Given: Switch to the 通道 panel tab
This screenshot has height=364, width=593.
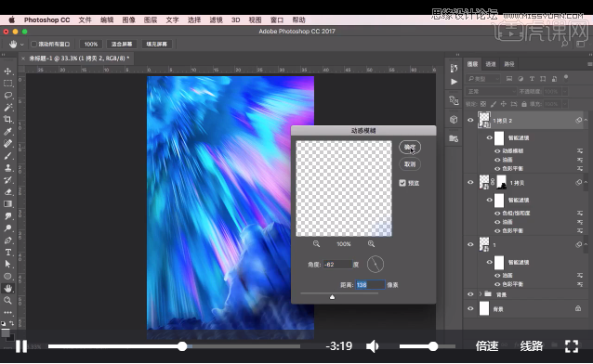Looking at the screenshot, I should [491, 64].
